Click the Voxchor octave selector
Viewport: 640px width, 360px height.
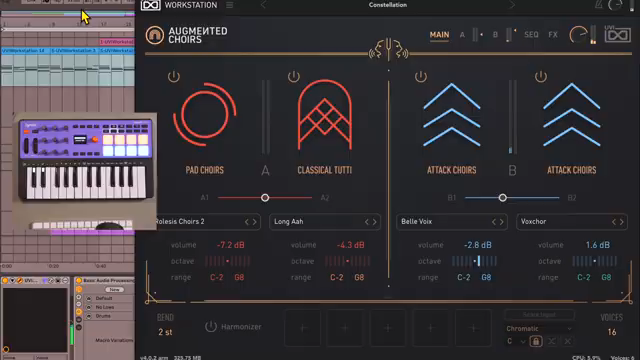[x=594, y=261]
